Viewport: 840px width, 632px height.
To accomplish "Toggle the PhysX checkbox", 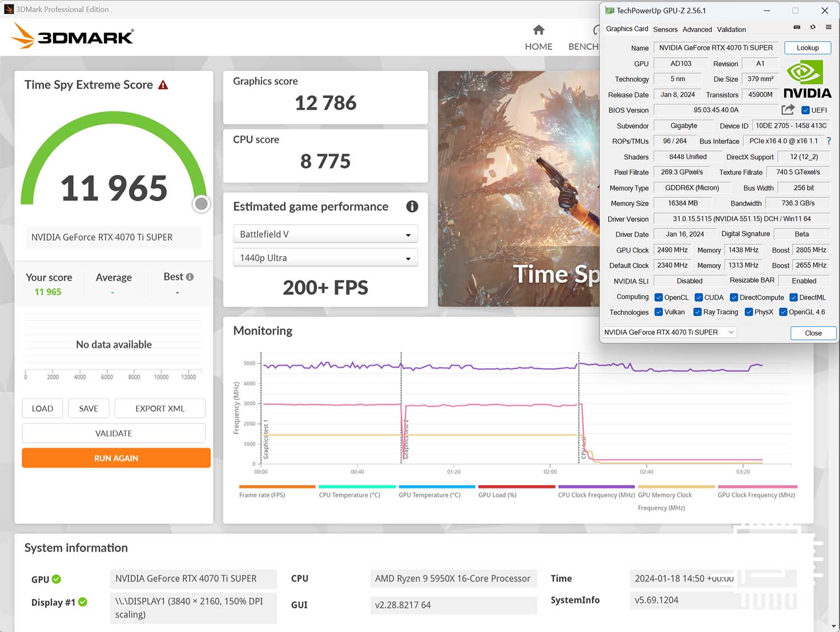I will [749, 312].
